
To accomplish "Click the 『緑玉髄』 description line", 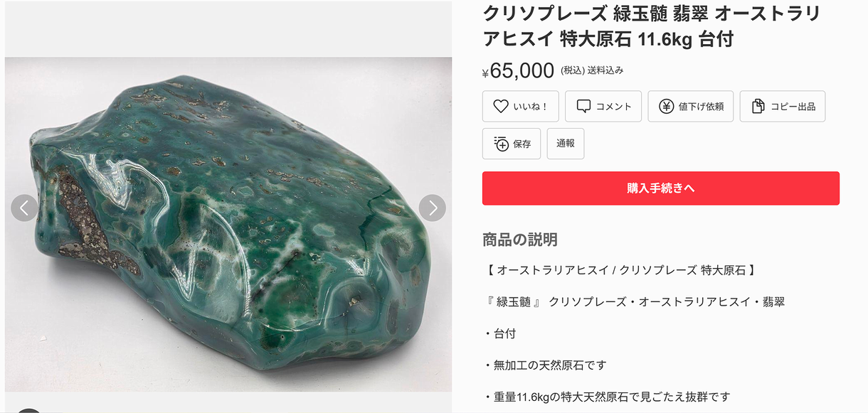I will coord(635,302).
